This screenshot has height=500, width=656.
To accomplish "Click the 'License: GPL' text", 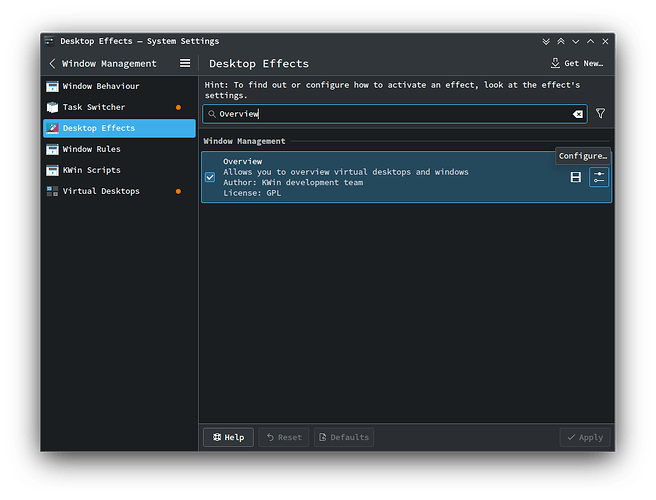I will pyautogui.click(x=252, y=193).
